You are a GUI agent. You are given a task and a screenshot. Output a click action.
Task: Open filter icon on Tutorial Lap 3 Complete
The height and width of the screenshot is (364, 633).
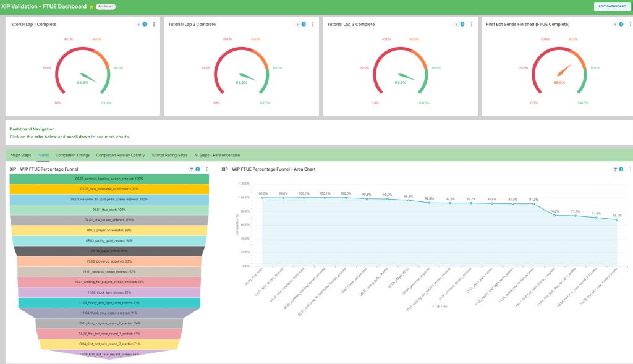(456, 24)
